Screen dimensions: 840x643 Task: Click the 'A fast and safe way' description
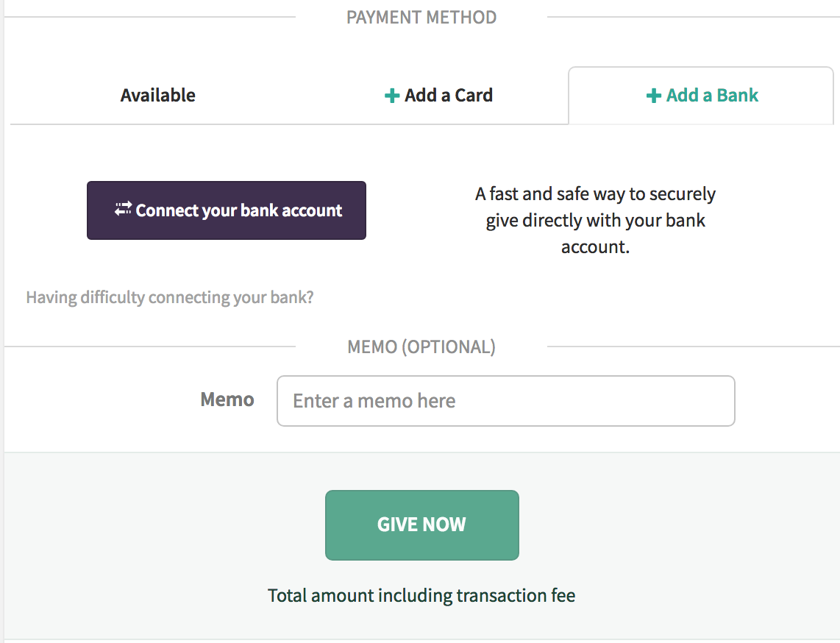(595, 220)
